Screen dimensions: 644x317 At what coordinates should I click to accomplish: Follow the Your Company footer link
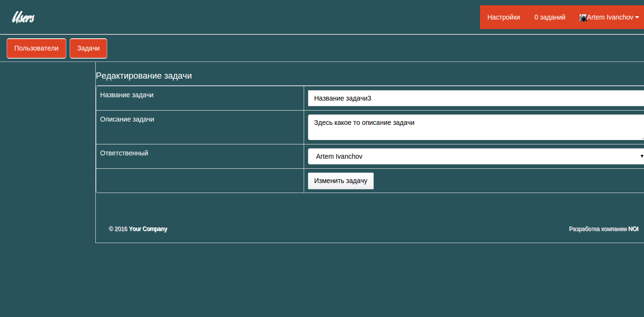click(x=148, y=229)
